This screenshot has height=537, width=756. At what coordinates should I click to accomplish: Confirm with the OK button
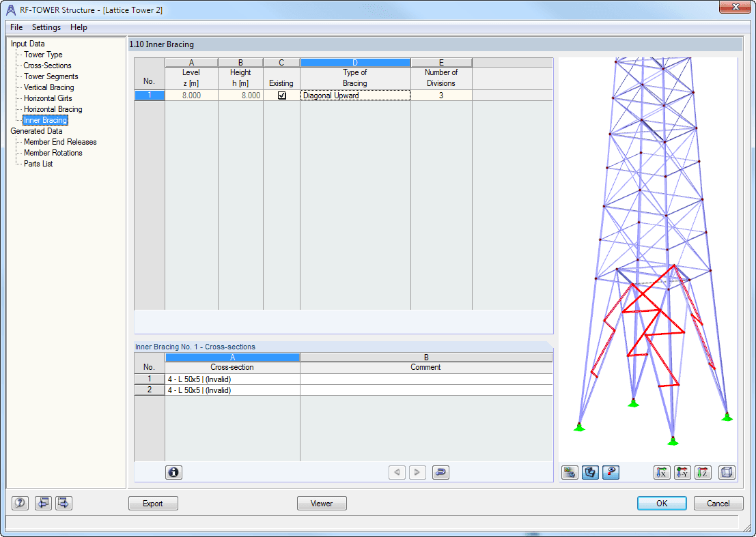(x=662, y=504)
